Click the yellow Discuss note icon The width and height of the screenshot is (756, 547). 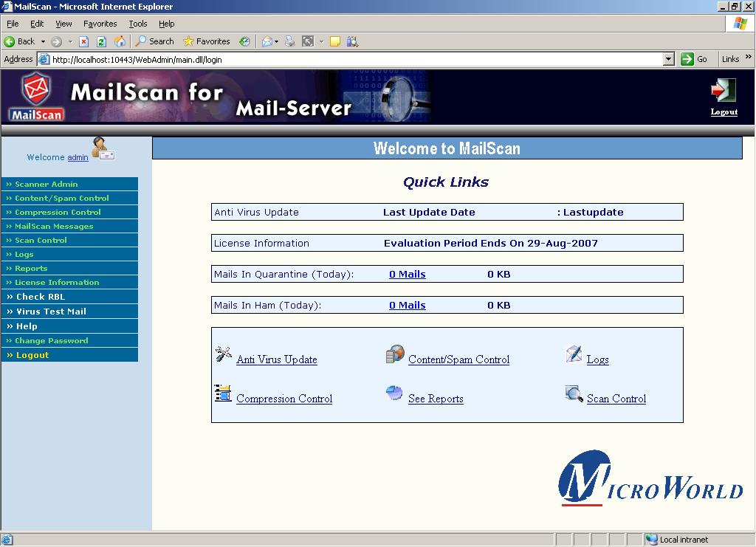pyautogui.click(x=335, y=41)
